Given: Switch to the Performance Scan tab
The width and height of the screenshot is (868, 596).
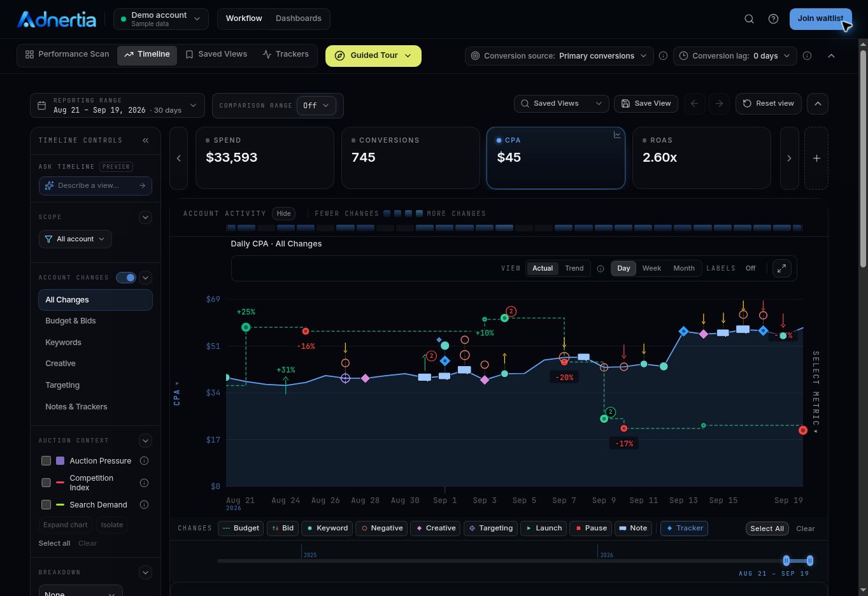Looking at the screenshot, I should click(x=67, y=55).
